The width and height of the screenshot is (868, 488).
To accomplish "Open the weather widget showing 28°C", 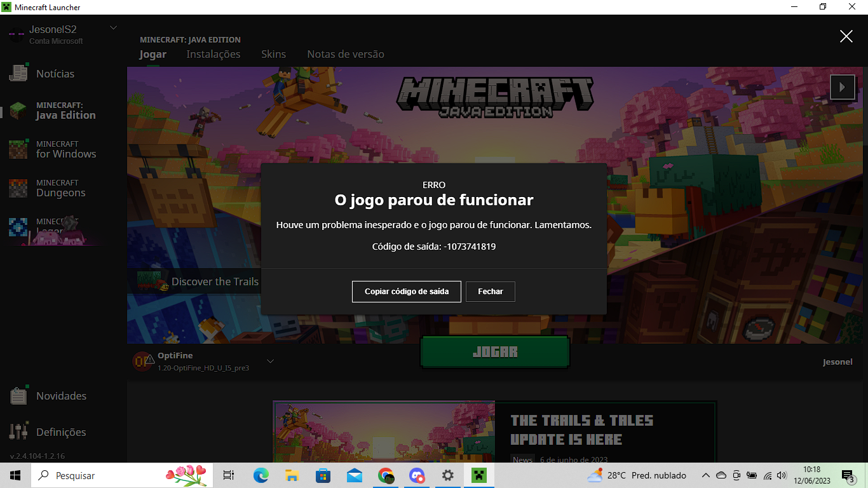I will [x=637, y=475].
